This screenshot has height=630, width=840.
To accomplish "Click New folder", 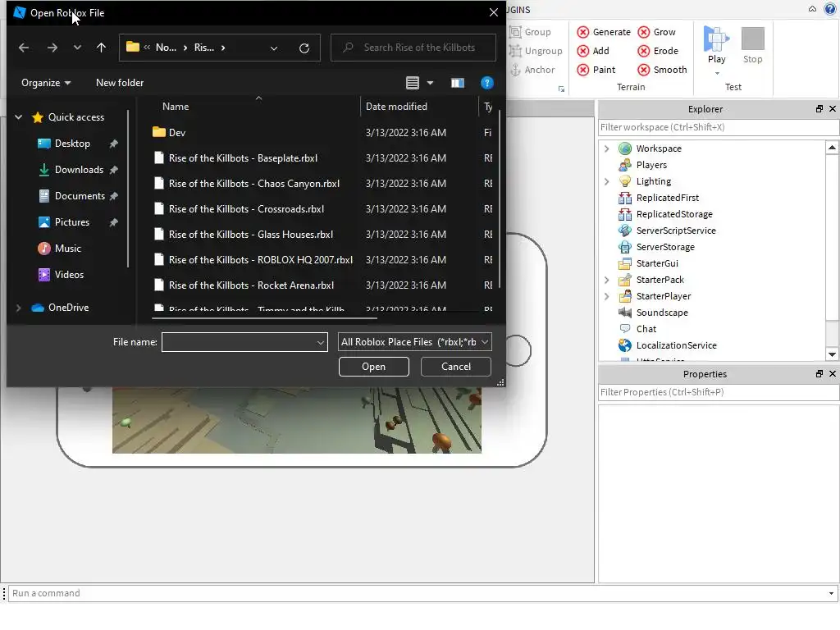I will coord(120,83).
